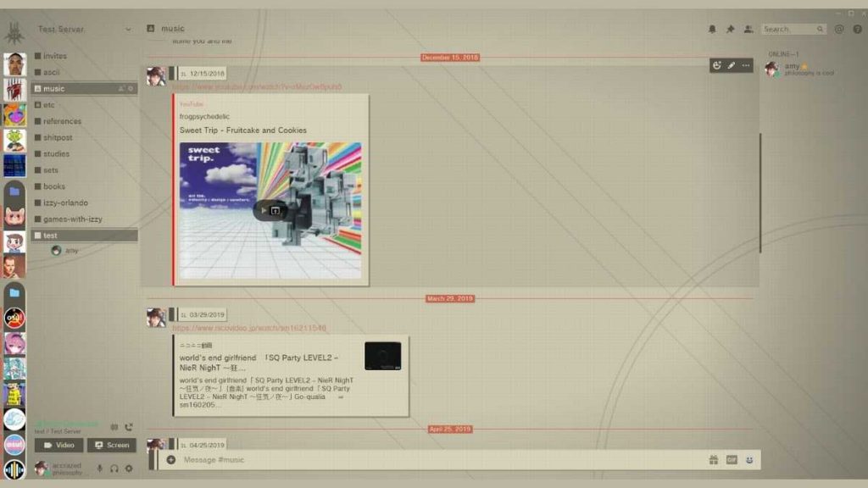Share Screen from the voice panel
Image resolution: width=868 pixels, height=488 pixels.
point(112,446)
